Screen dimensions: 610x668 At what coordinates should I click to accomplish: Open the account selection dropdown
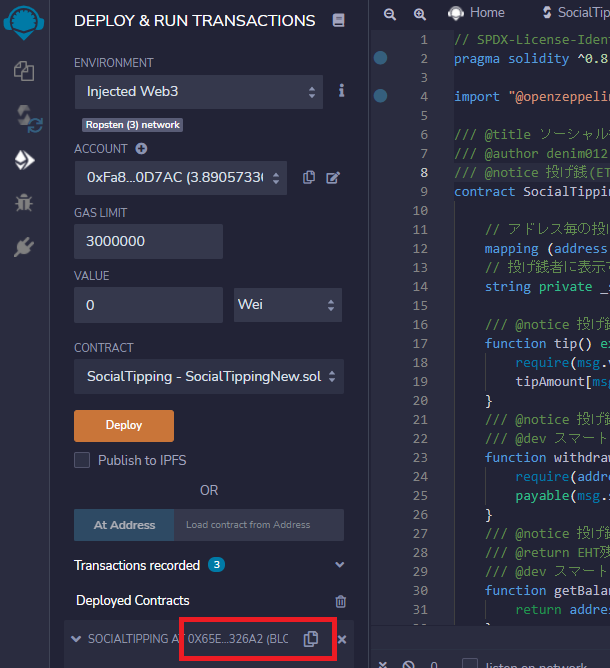click(181, 178)
